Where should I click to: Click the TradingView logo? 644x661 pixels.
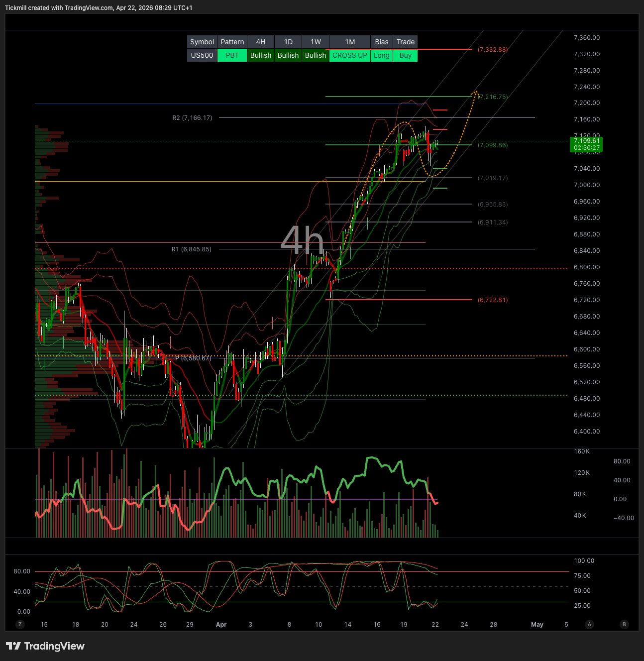[x=45, y=646]
